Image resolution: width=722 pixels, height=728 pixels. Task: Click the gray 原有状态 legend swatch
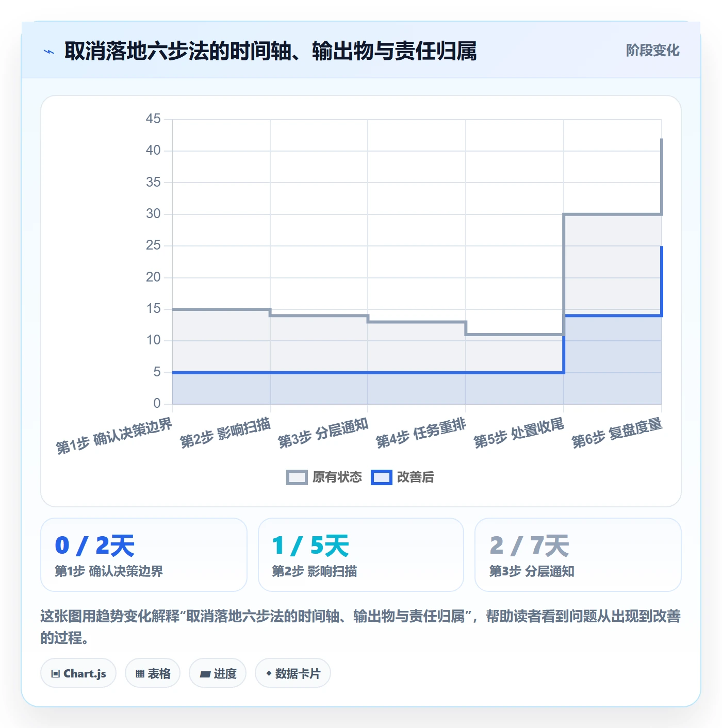tap(297, 477)
